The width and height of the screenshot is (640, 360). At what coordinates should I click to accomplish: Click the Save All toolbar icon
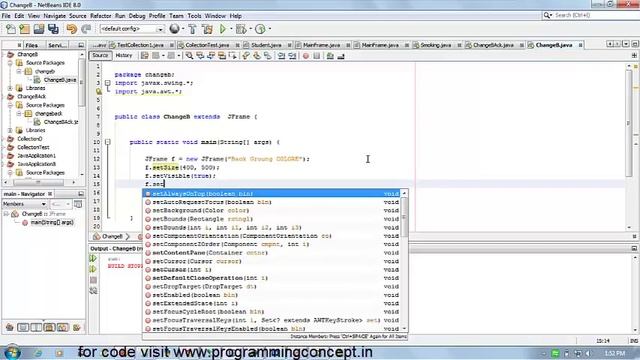pyautogui.click(x=53, y=29)
